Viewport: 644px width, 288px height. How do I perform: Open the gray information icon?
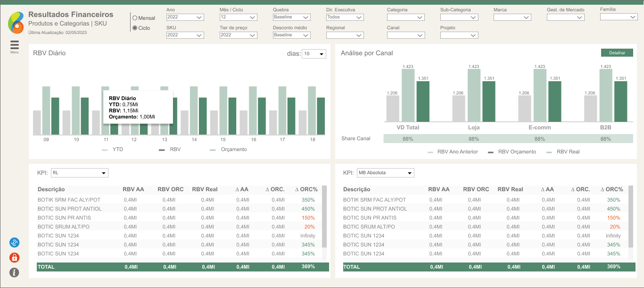(x=15, y=272)
